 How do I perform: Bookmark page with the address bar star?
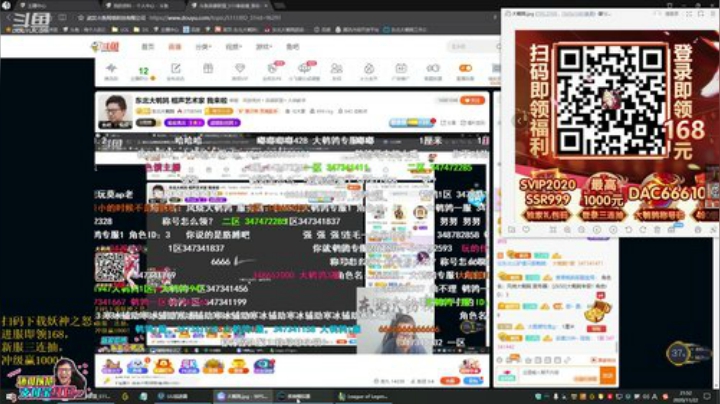(81, 18)
